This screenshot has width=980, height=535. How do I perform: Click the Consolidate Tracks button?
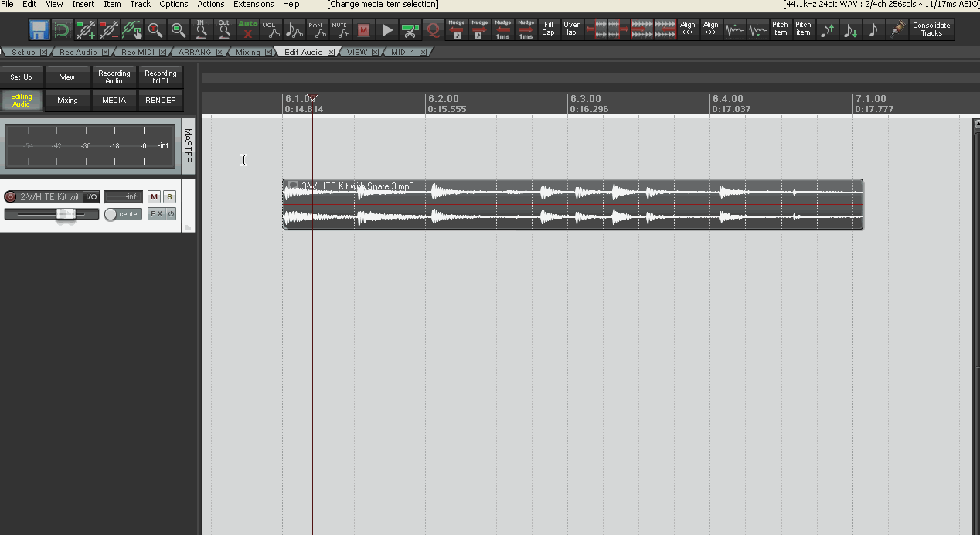click(931, 29)
